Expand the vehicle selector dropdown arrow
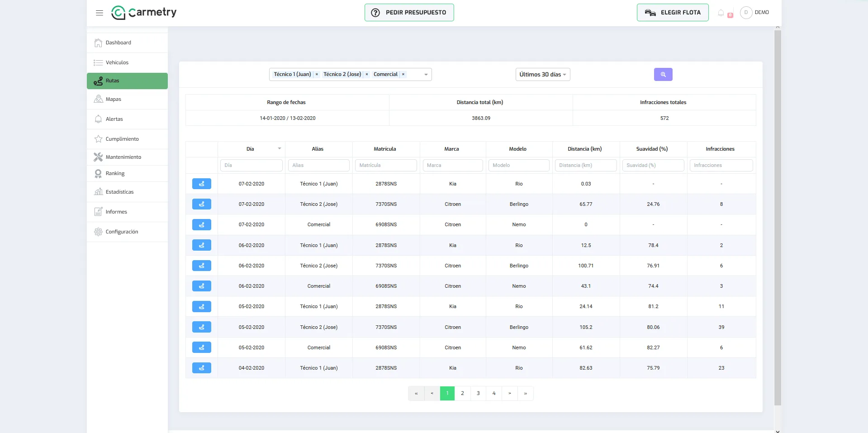The width and height of the screenshot is (868, 433). click(426, 75)
